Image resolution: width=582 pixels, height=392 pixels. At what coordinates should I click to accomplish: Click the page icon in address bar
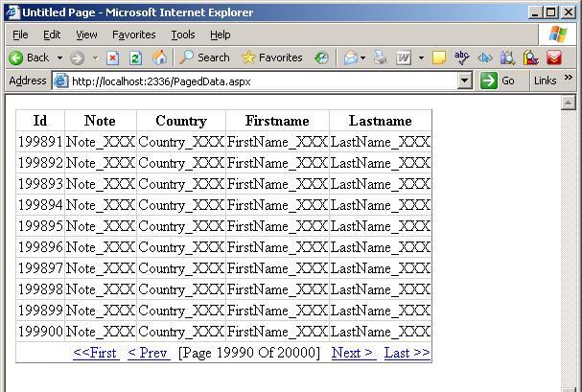(x=60, y=81)
